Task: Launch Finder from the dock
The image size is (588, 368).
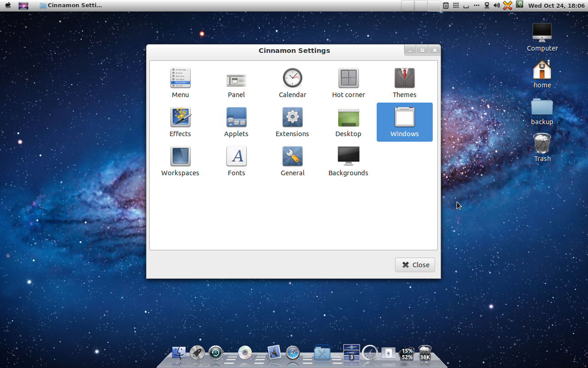Action: click(179, 353)
